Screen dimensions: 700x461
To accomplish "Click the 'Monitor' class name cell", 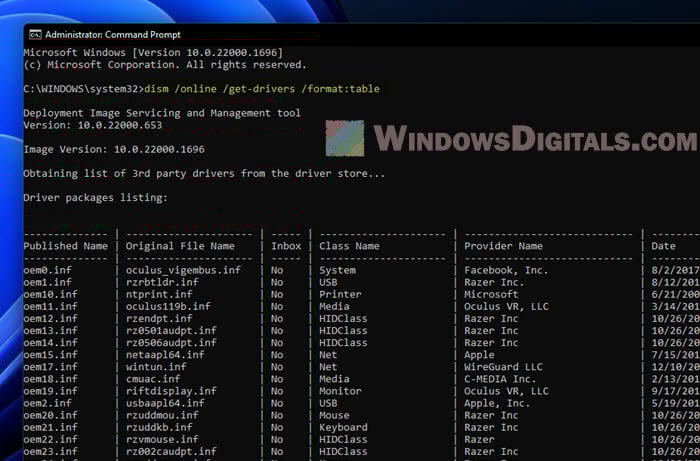I will coord(340,390).
